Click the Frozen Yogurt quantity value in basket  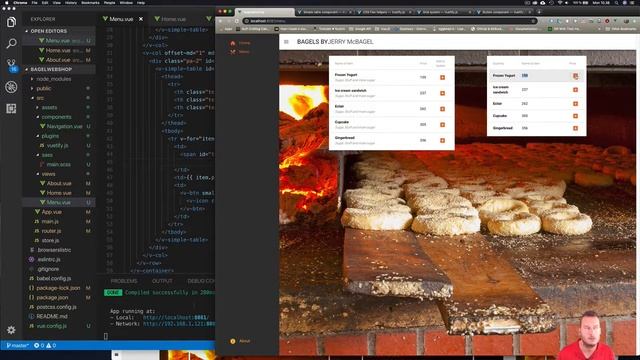tap(524, 76)
